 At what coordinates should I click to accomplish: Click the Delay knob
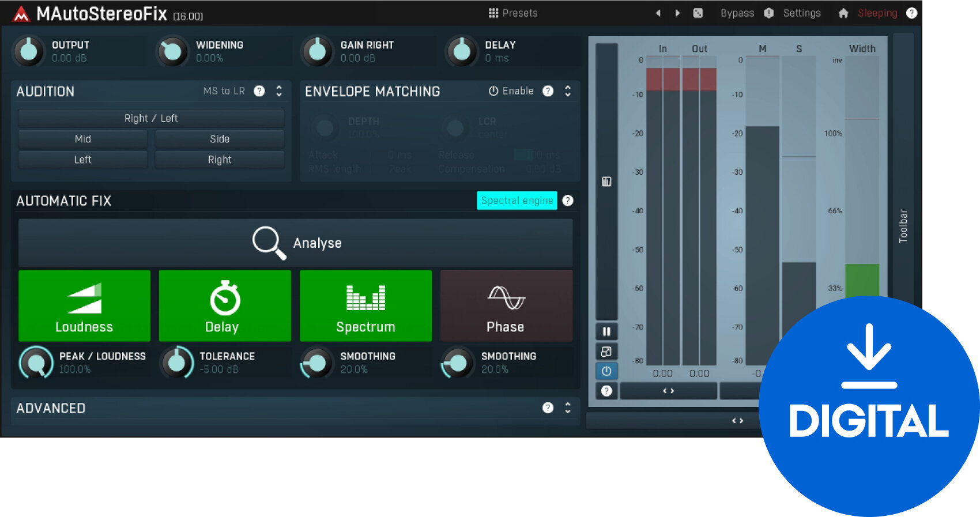[x=462, y=51]
